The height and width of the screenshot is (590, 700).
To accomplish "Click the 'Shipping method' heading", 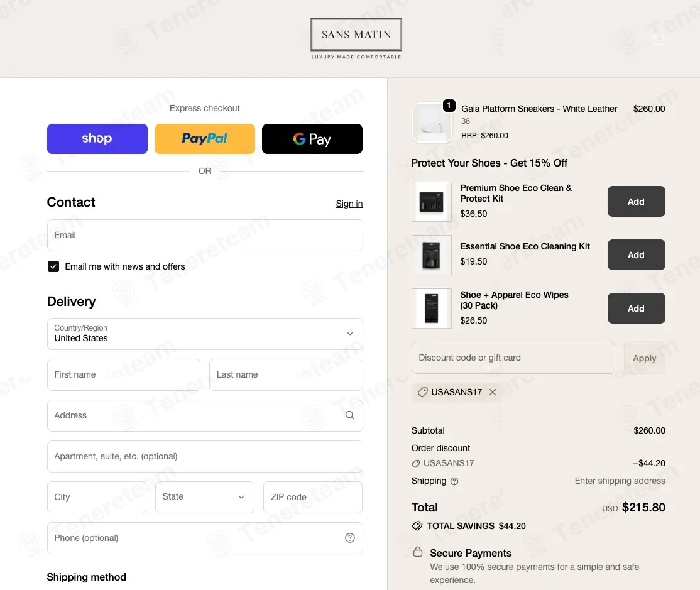I will pos(87,577).
